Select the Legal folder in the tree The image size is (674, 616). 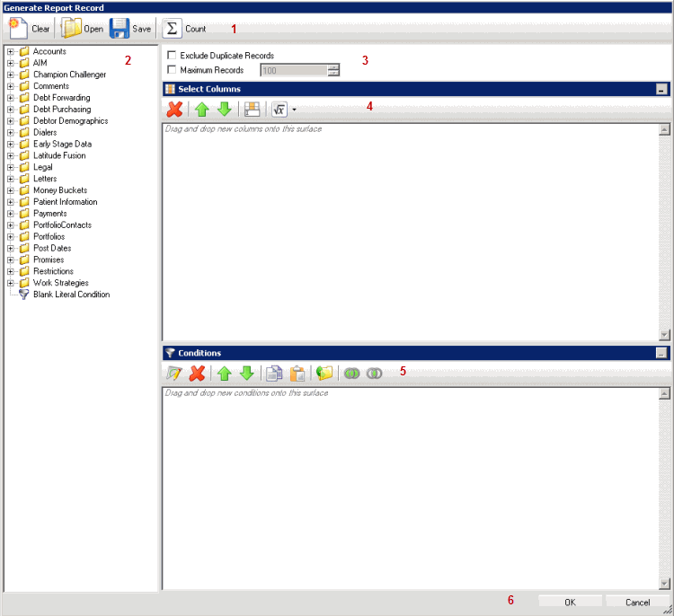point(42,167)
